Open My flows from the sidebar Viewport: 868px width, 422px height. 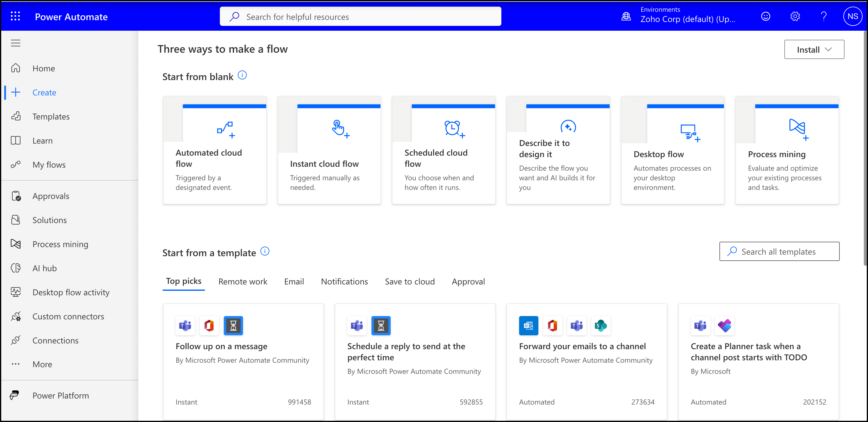coord(49,165)
